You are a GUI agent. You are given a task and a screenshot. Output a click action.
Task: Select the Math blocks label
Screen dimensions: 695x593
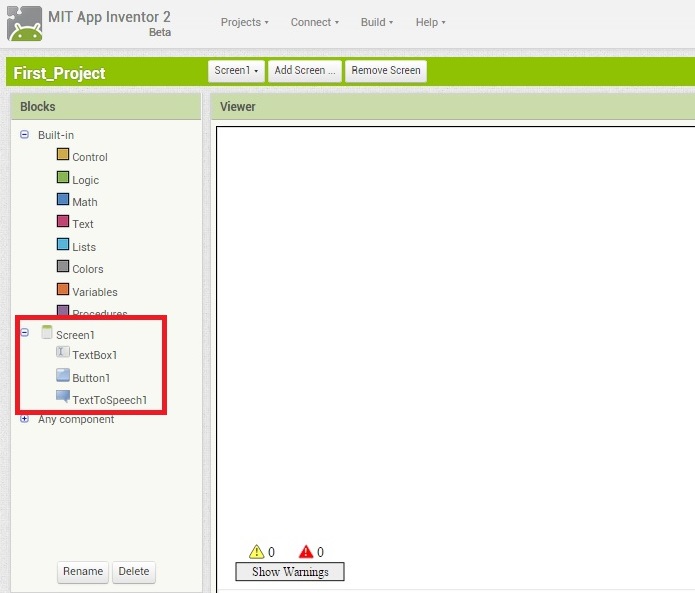(x=85, y=202)
